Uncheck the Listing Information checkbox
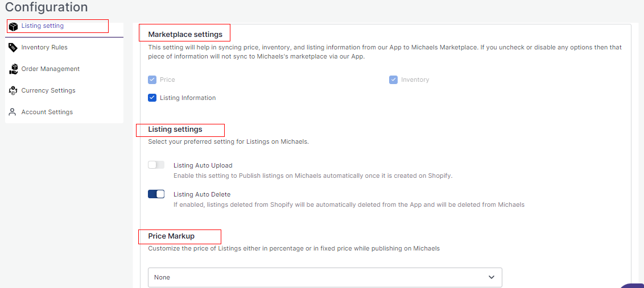644x288 pixels. (152, 98)
